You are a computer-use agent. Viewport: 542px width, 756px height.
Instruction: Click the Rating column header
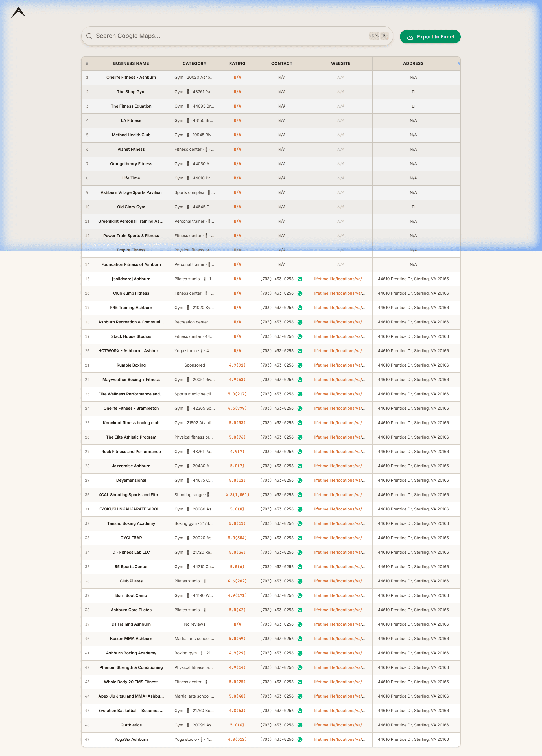(x=237, y=63)
